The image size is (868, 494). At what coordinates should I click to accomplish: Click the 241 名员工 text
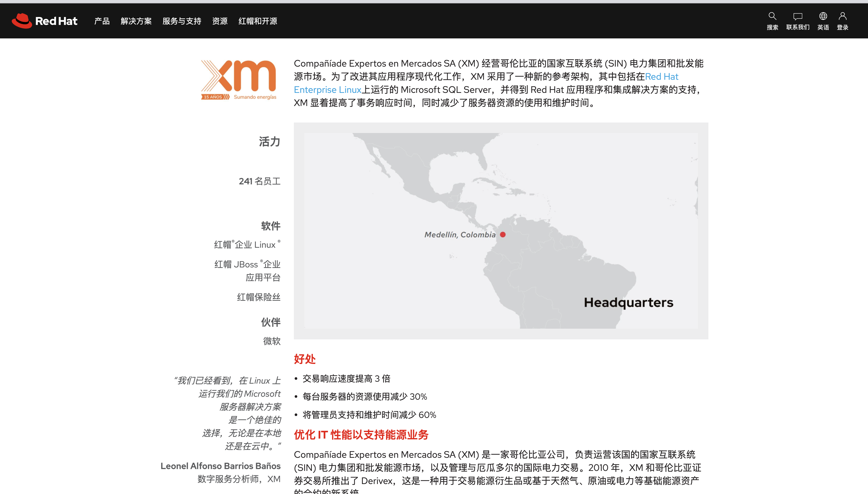pyautogui.click(x=260, y=181)
